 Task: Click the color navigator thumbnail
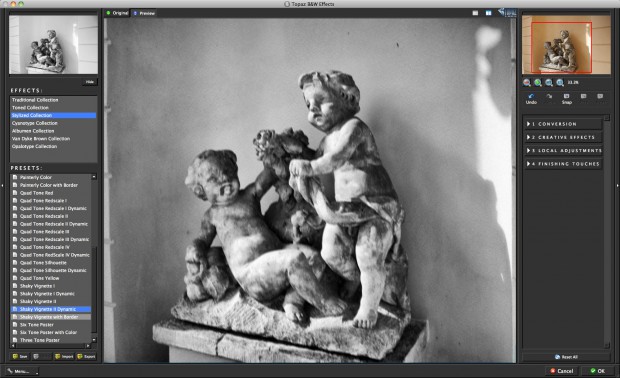click(x=566, y=45)
